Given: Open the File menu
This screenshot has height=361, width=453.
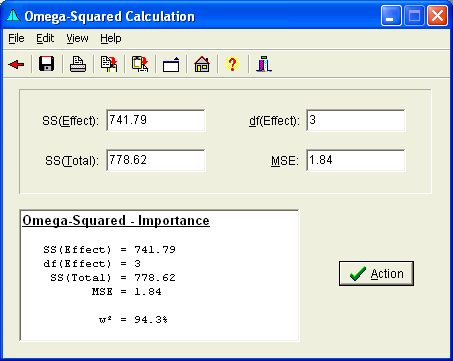Looking at the screenshot, I should click(x=16, y=38).
